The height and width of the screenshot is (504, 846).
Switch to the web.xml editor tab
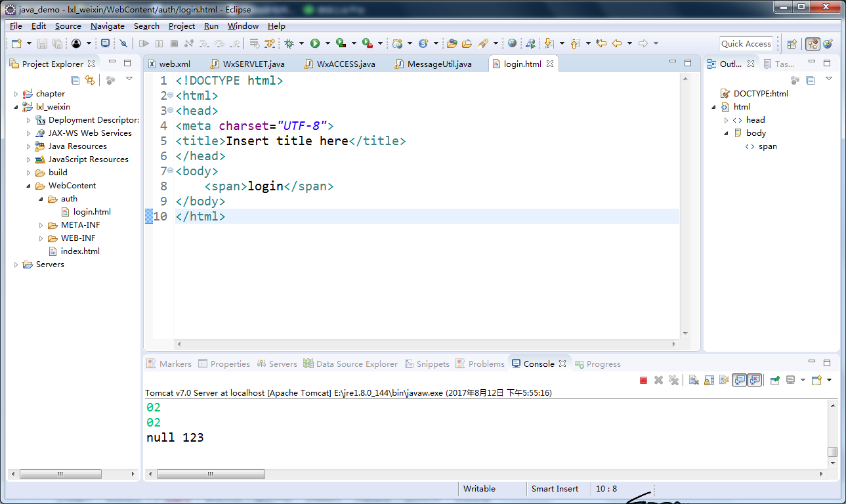169,64
